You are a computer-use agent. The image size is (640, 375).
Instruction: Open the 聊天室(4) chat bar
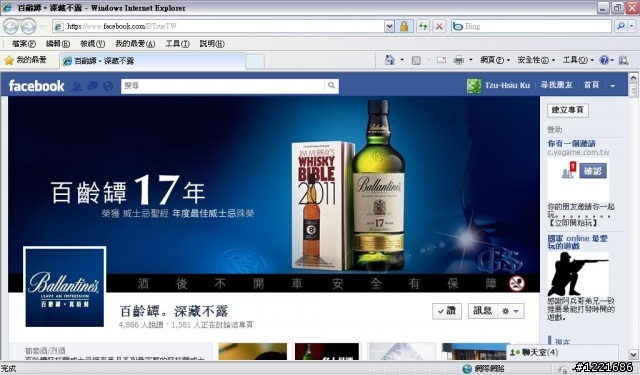(562, 353)
